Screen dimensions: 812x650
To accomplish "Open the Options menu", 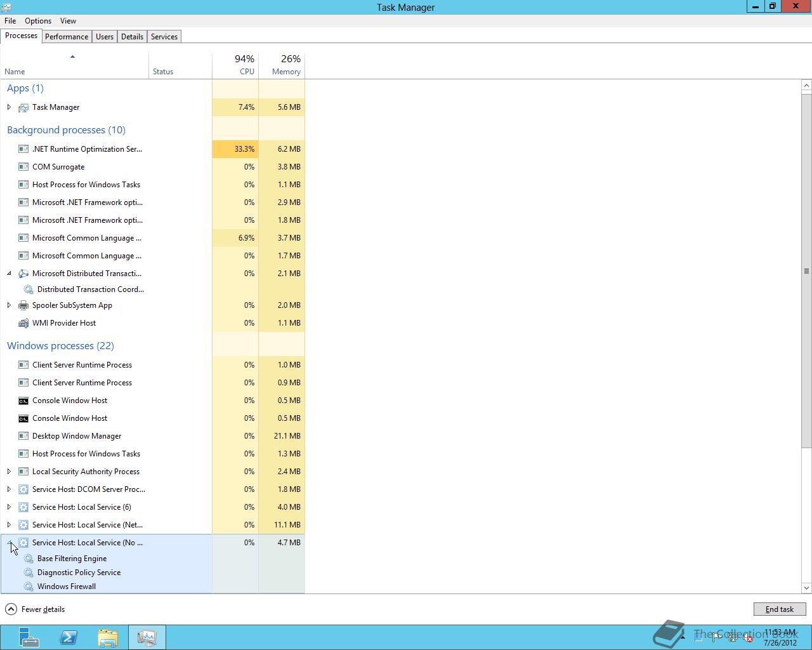I will (x=38, y=21).
